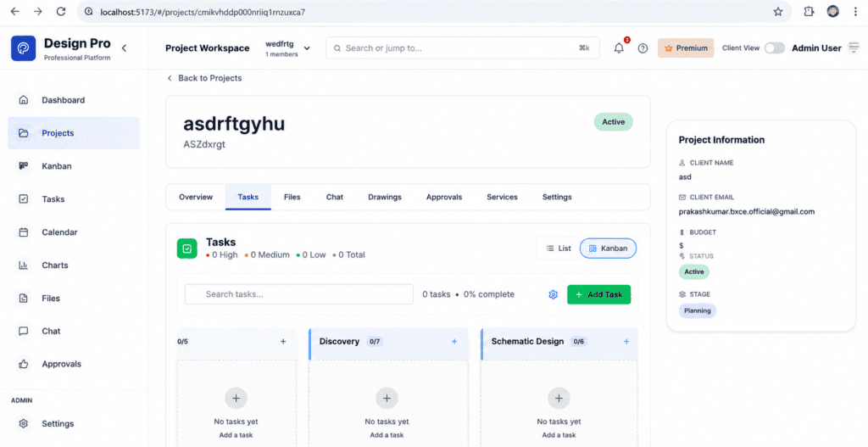Open Charts from the sidebar
Viewport: 868px width, 447px height.
click(74, 265)
